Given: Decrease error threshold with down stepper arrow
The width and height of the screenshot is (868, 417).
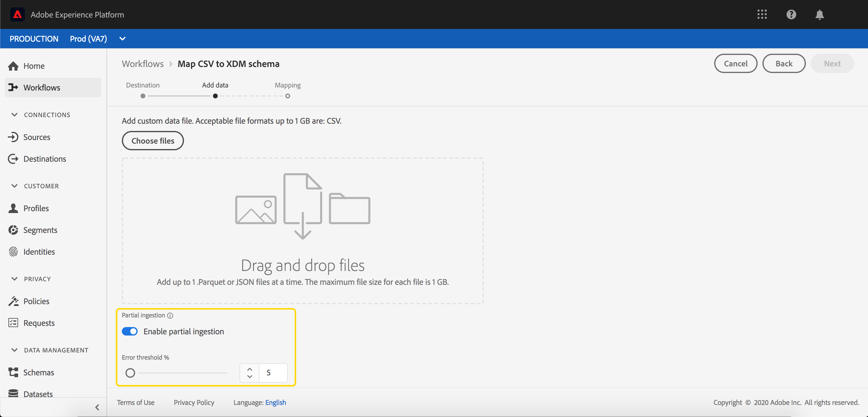Looking at the screenshot, I should click(249, 377).
